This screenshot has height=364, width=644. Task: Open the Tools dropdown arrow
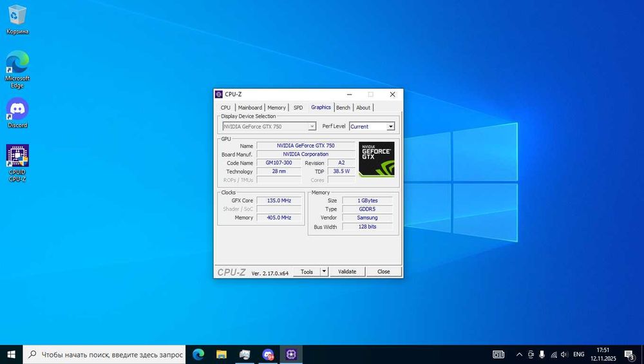(324, 272)
